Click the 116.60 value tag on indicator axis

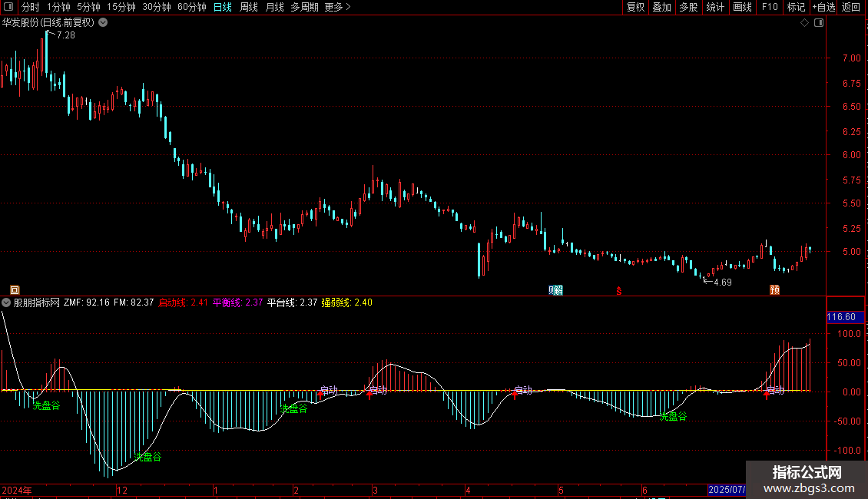[841, 317]
